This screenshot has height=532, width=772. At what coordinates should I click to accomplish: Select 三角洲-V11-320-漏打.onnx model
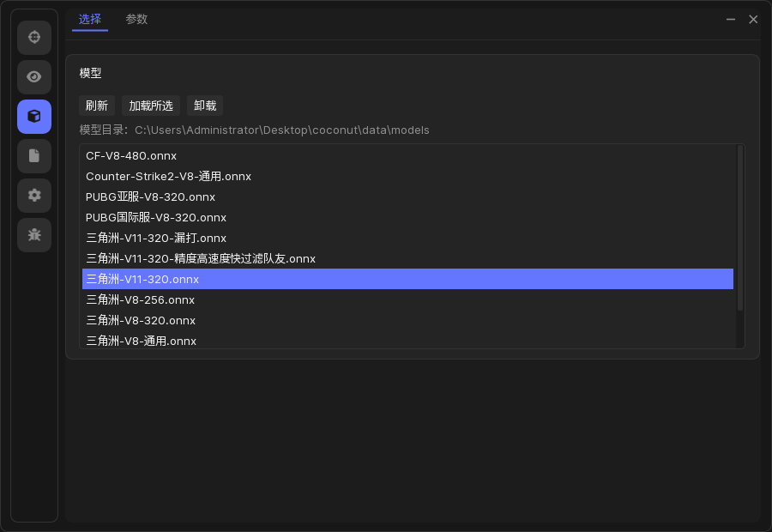click(407, 238)
